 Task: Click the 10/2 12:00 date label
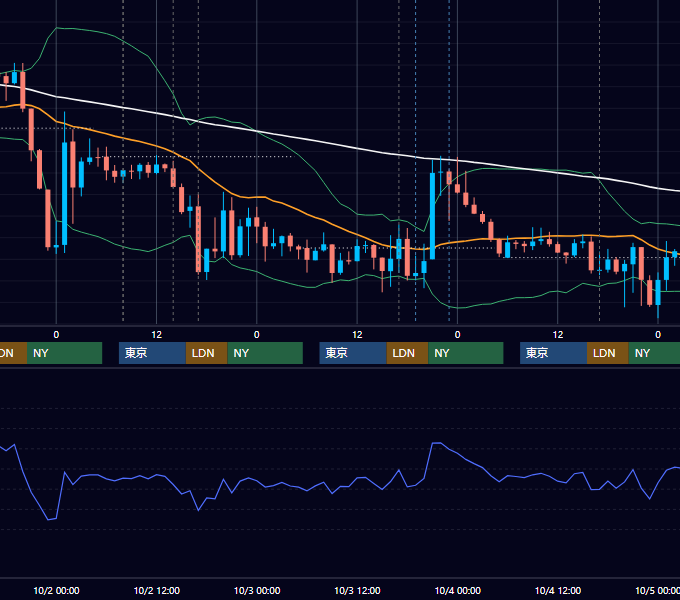click(157, 590)
